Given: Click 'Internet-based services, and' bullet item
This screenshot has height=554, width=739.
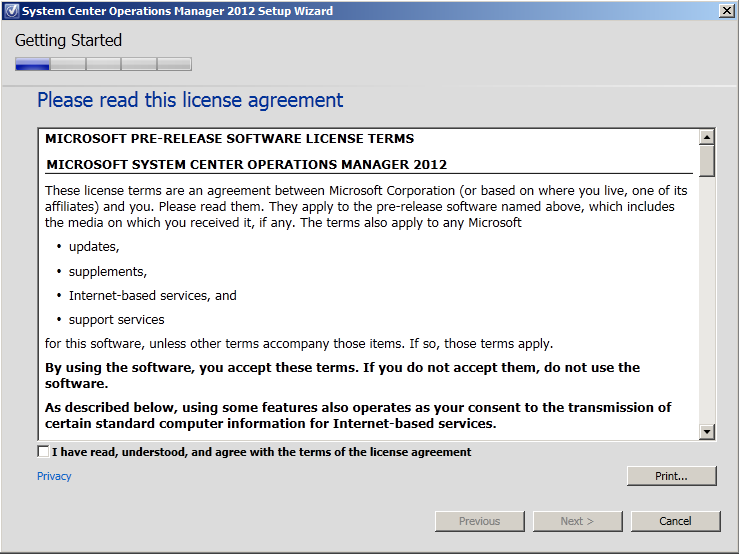Looking at the screenshot, I should (x=153, y=296).
